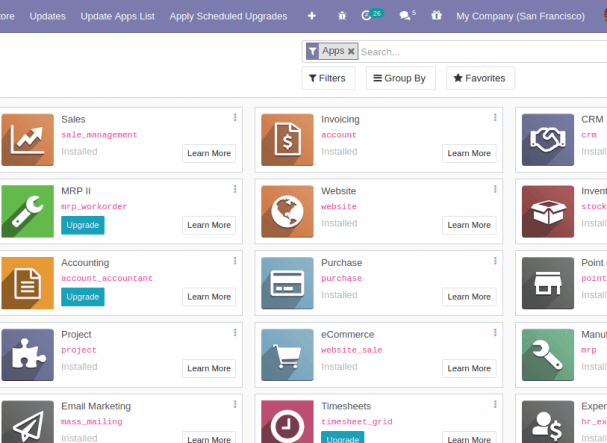Click Learn More on the Purchase card
Image resolution: width=607 pixels, height=443 pixels.
[469, 297]
